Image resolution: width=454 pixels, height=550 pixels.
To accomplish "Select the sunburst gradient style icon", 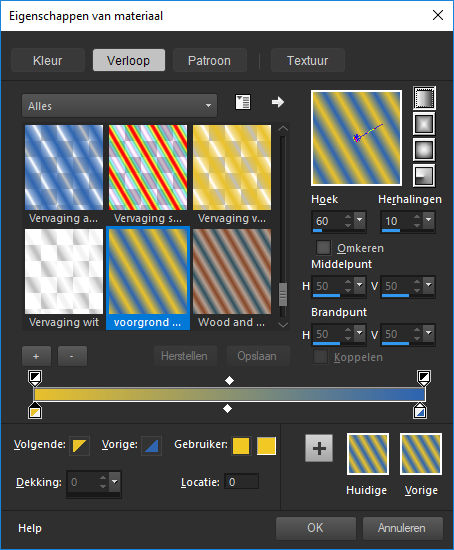I will click(x=424, y=149).
